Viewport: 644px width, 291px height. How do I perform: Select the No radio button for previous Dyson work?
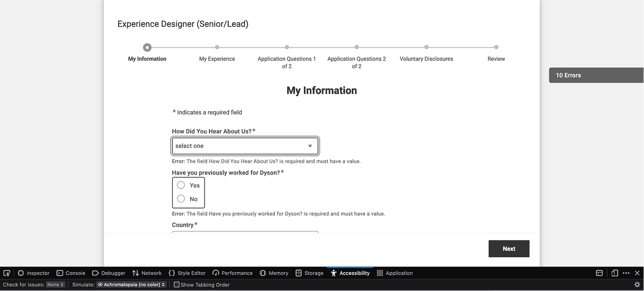(181, 198)
